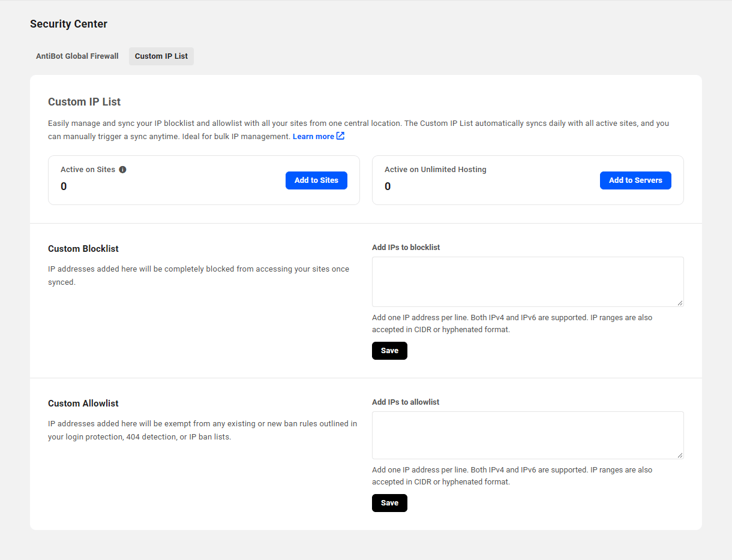Click the Add to Sites button

(316, 180)
